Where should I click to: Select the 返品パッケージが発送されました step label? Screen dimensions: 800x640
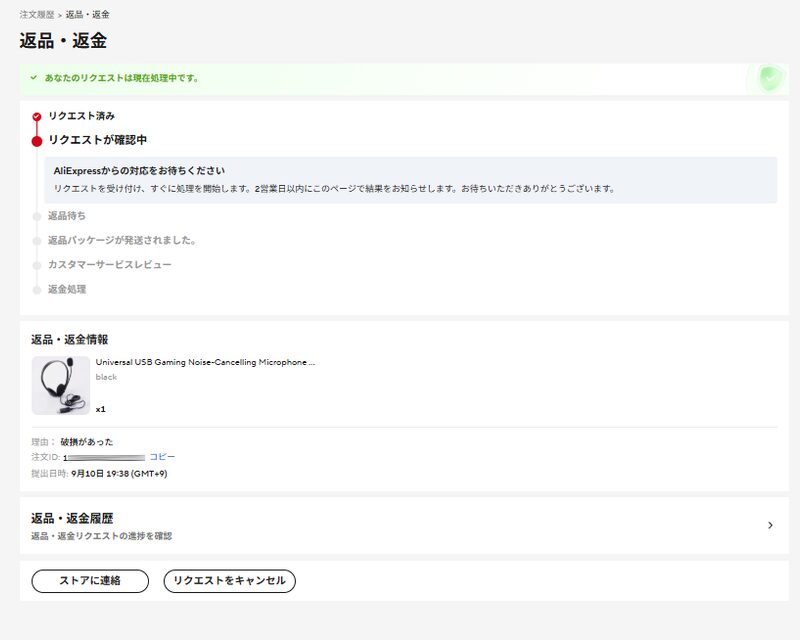coord(122,240)
